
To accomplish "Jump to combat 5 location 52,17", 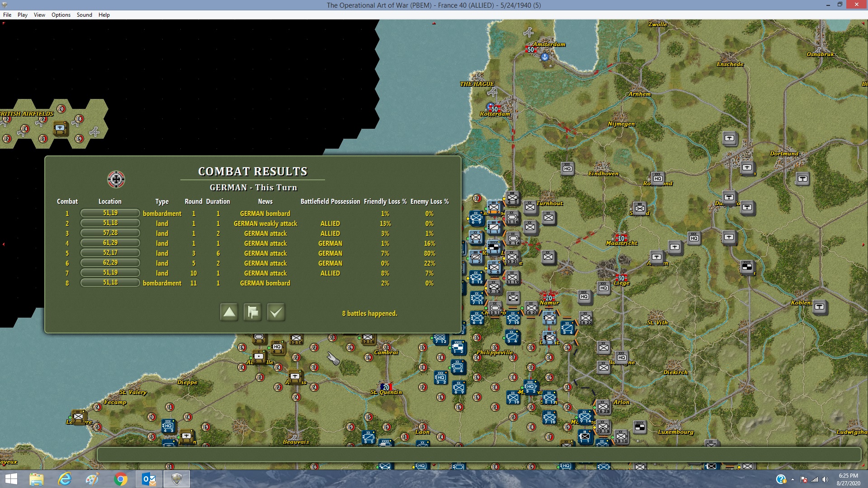I will point(110,253).
